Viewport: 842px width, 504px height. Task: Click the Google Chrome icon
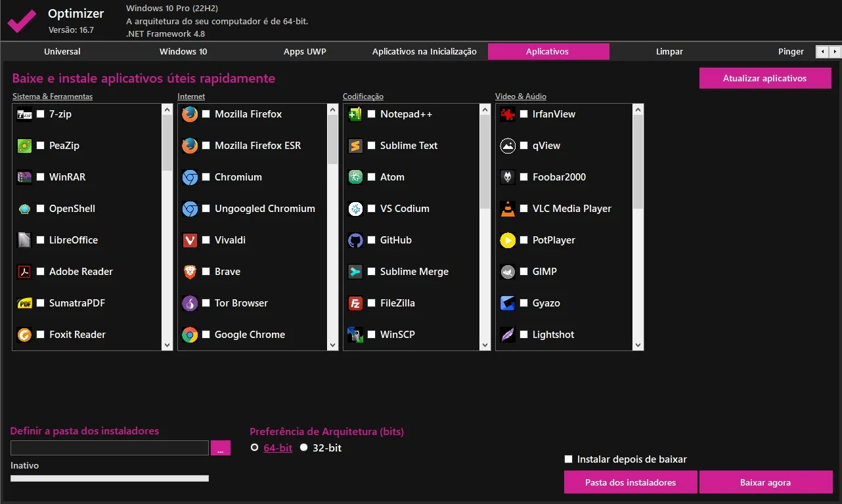tap(190, 335)
